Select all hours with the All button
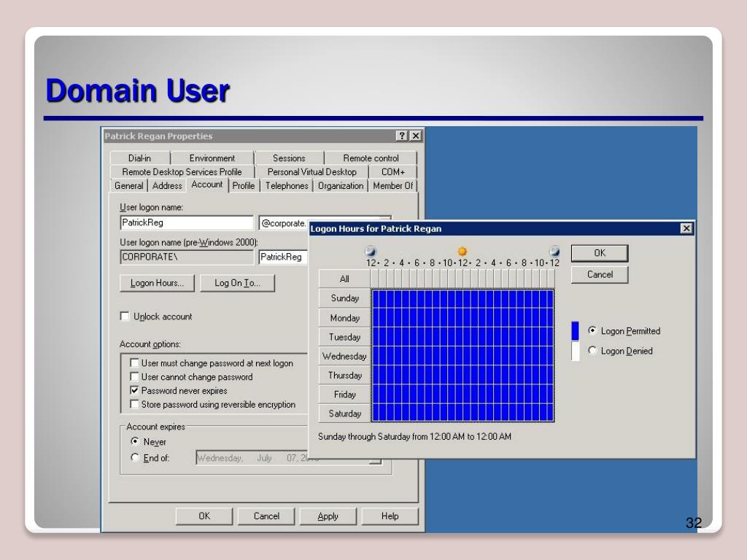747x560 pixels. coord(344,279)
